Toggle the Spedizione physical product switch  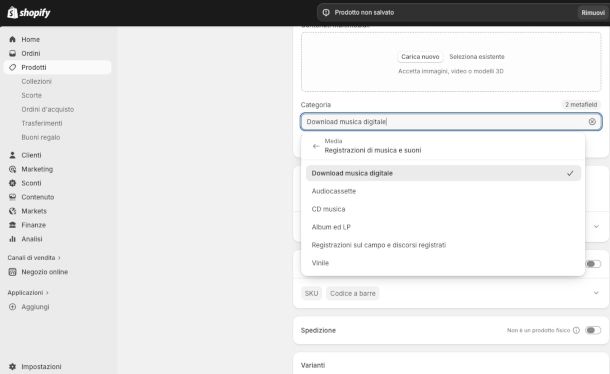[x=593, y=330]
